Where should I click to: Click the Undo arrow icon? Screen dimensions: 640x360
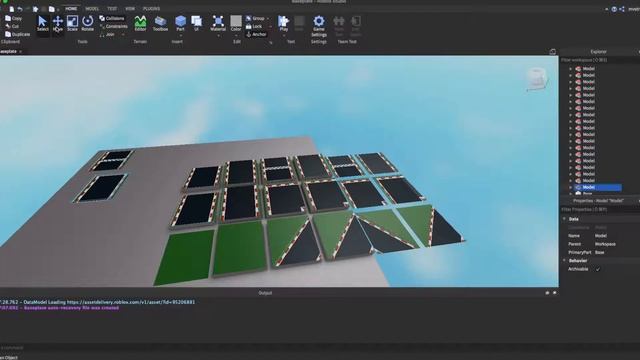pyautogui.click(x=20, y=9)
